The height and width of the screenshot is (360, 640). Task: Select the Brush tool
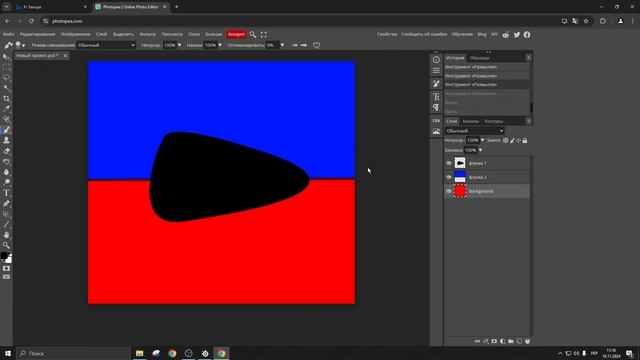6,130
